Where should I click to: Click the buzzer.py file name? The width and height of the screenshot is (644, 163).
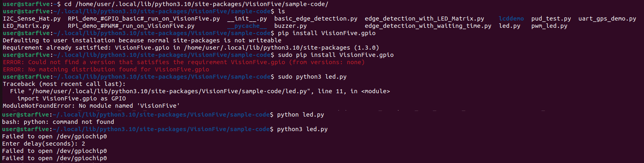290,26
